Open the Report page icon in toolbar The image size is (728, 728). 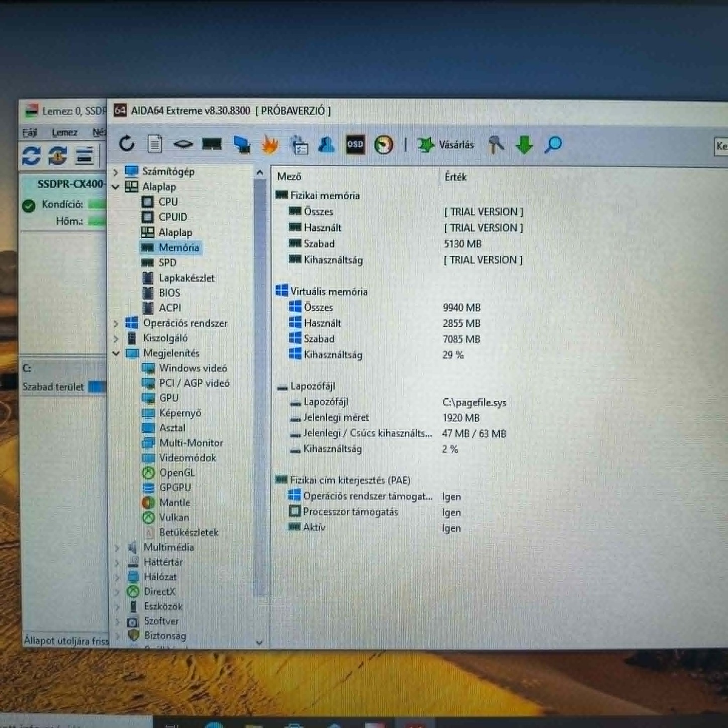[155, 144]
